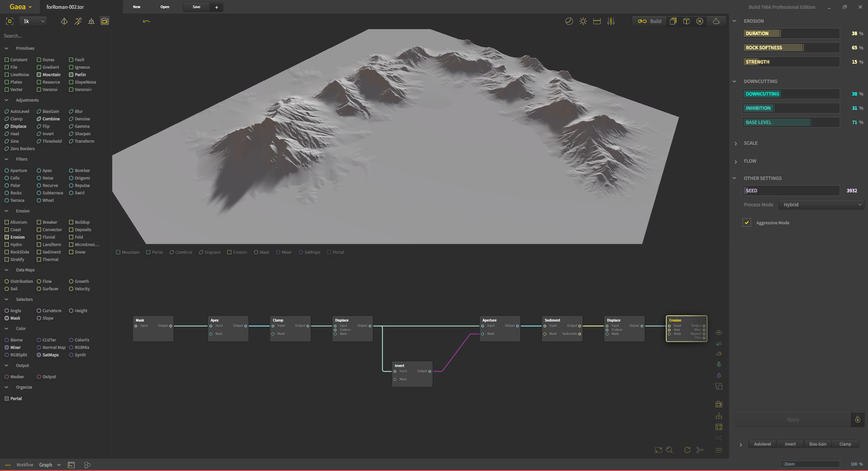This screenshot has height=471, width=868.
Task: Select the exposure/contrast viewport icon
Action: [x=569, y=21]
